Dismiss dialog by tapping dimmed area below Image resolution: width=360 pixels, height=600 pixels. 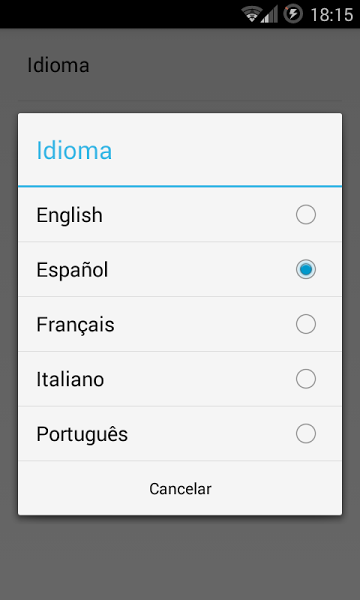pyautogui.click(x=180, y=558)
